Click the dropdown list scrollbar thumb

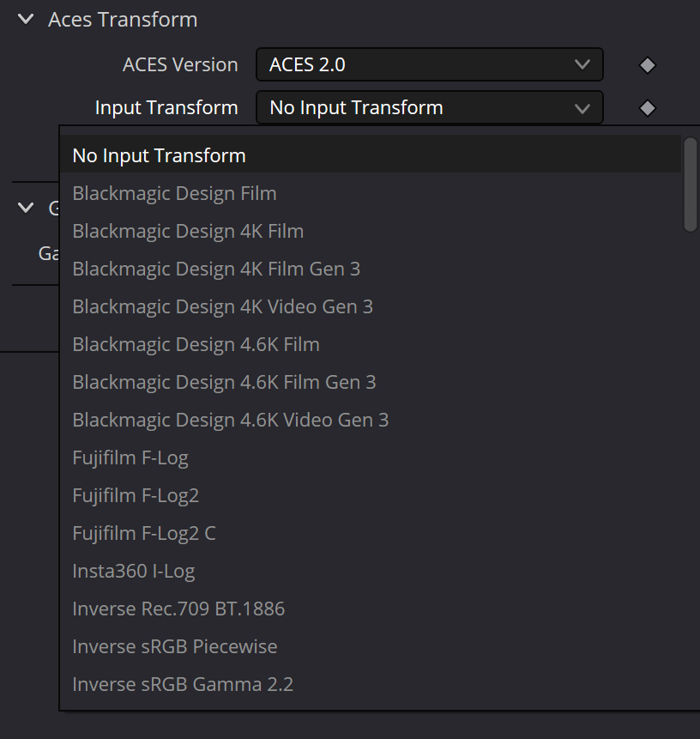point(690,185)
